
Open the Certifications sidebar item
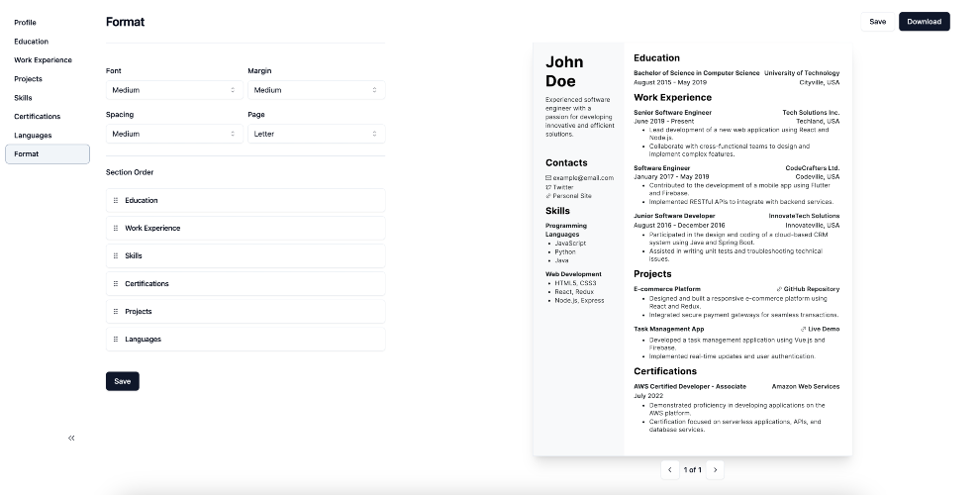38,116
